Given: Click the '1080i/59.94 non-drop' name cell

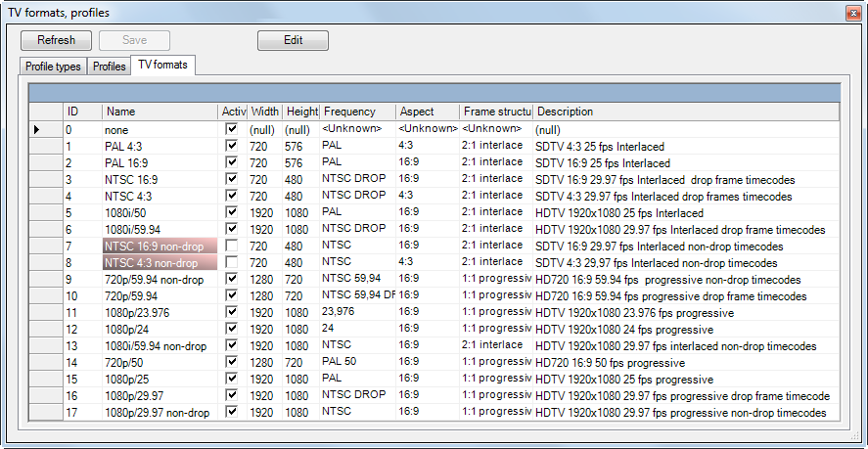Looking at the screenshot, I should 160,346.
